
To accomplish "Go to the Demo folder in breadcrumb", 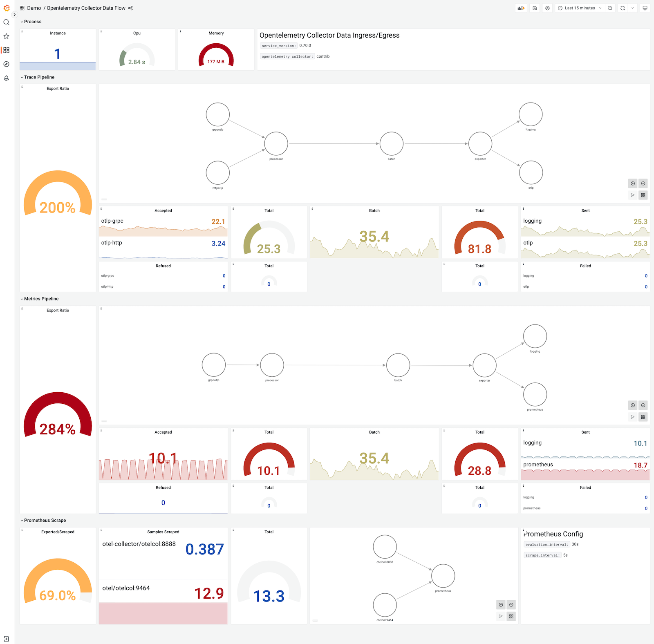I will tap(34, 8).
